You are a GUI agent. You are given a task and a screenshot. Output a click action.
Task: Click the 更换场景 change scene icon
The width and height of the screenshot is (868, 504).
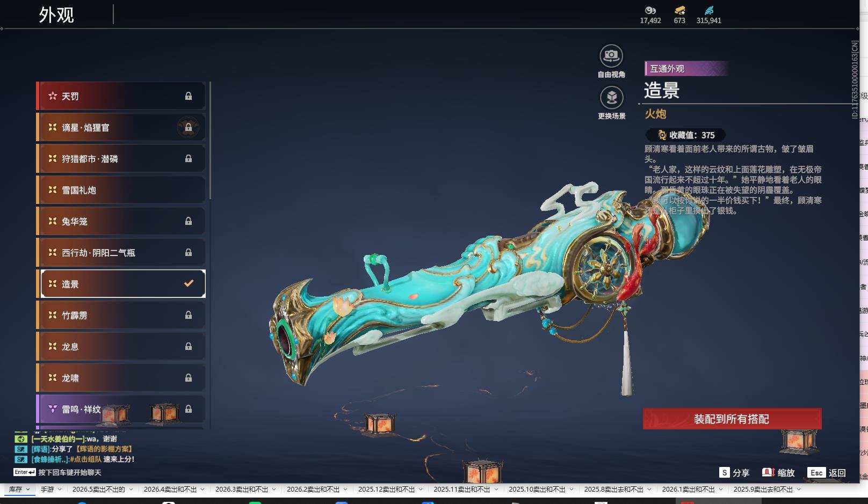pyautogui.click(x=611, y=97)
